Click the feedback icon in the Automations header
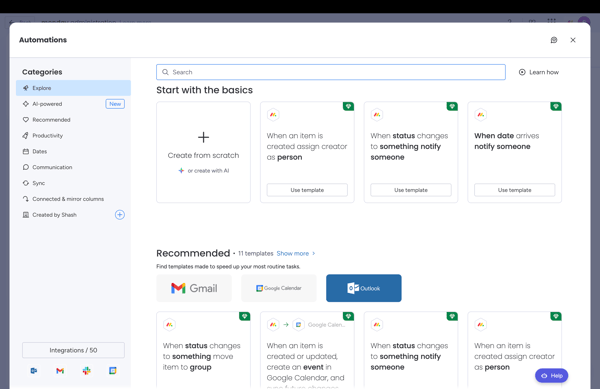The width and height of the screenshot is (600, 389). pyautogui.click(x=554, y=40)
